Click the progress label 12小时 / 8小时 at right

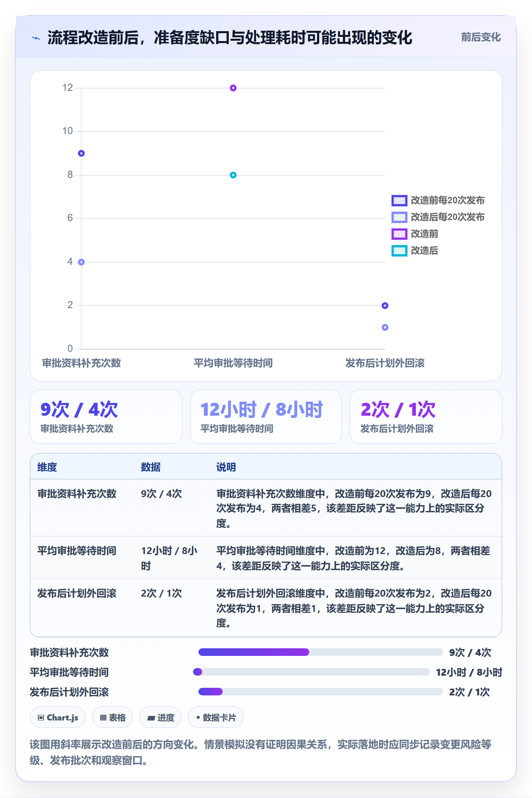coord(469,672)
